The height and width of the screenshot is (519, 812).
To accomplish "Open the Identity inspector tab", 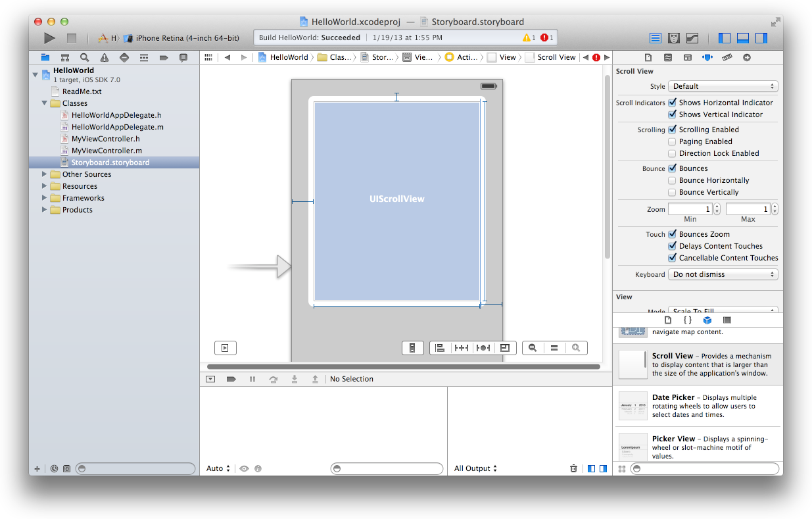I will click(688, 57).
